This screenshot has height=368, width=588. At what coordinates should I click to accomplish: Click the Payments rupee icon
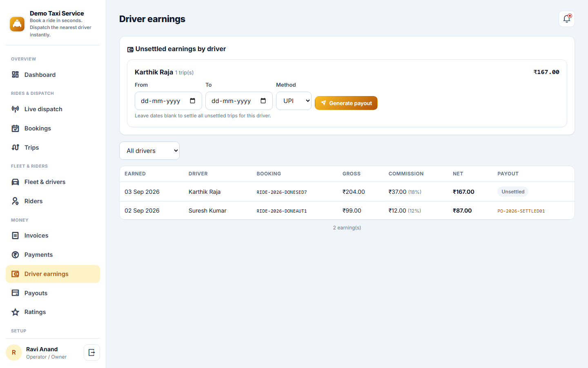point(15,254)
